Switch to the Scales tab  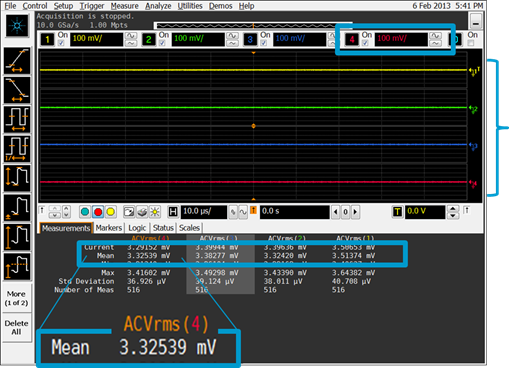(189, 228)
